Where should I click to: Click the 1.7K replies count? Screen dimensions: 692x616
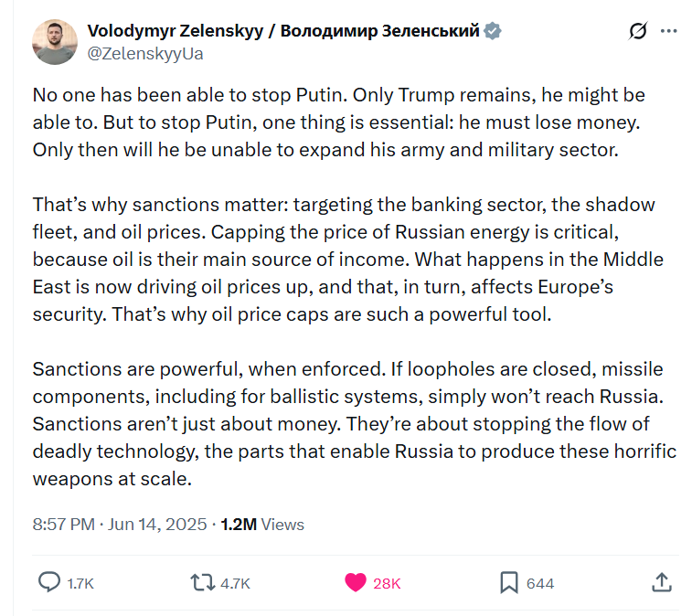tap(80, 583)
